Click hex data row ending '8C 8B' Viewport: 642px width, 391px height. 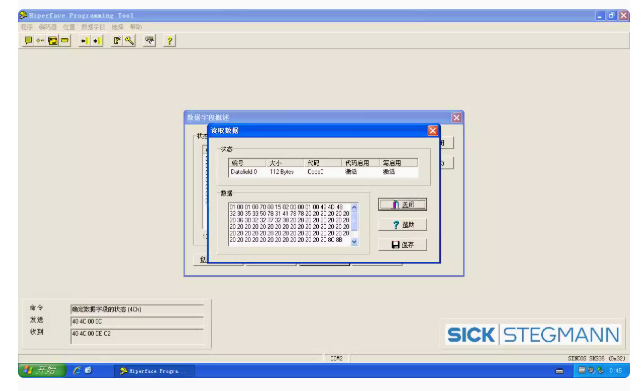click(x=286, y=240)
